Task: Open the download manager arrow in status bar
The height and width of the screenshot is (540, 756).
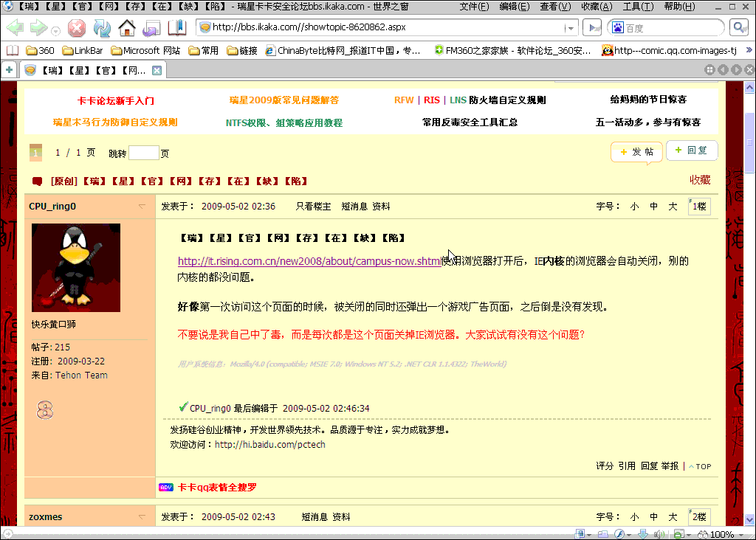Action: (642, 534)
